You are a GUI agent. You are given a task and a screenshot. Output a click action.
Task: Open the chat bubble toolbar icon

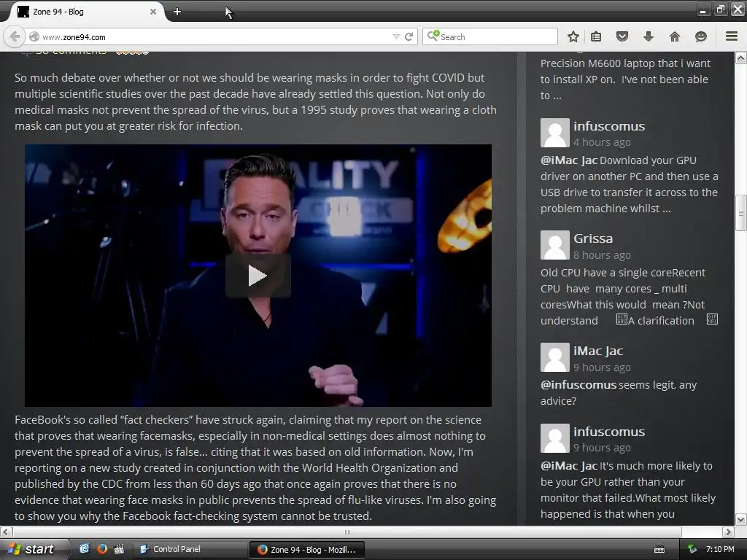701,36
